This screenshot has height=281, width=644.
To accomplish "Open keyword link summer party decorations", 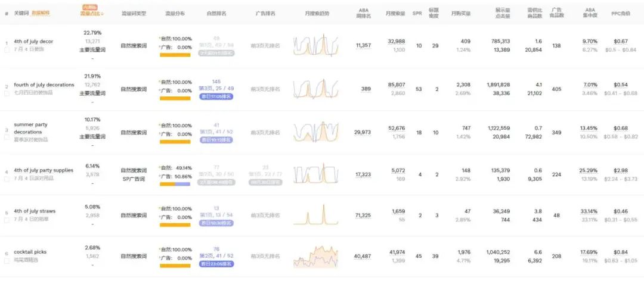I will click(32, 128).
